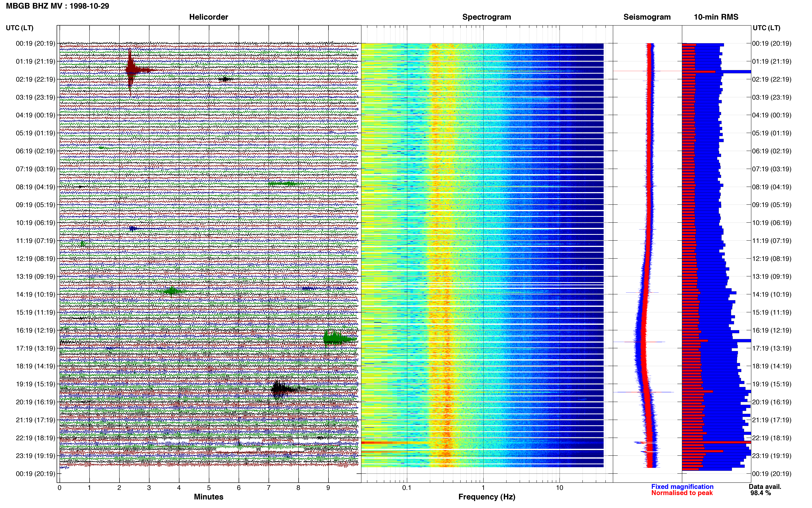The height and width of the screenshot is (508, 812).
Task: Click '17:19 (13:19)' beside the RMS panel
Action: tap(772, 348)
